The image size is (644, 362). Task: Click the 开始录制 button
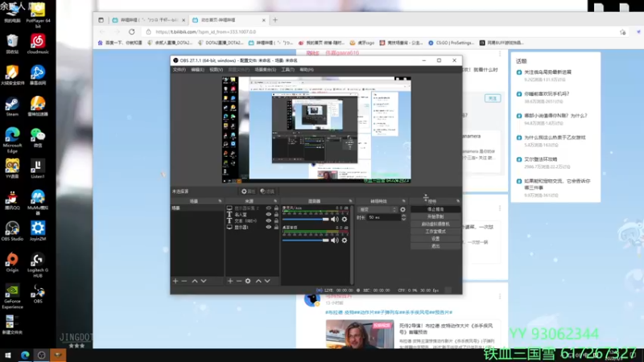(x=436, y=216)
